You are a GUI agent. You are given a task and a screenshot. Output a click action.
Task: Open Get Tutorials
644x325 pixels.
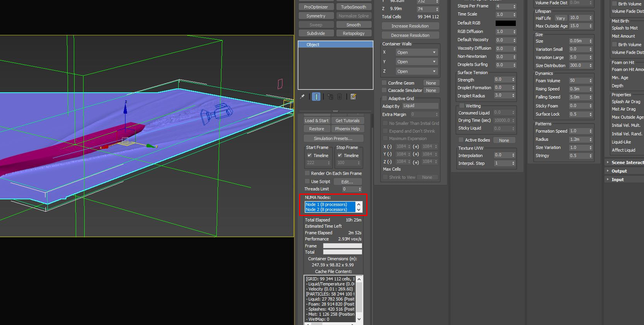(347, 121)
